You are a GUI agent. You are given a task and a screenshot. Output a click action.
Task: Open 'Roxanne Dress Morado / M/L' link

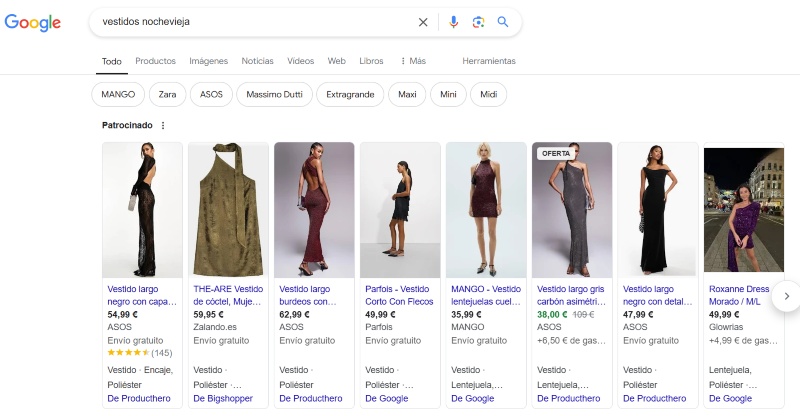(739, 295)
